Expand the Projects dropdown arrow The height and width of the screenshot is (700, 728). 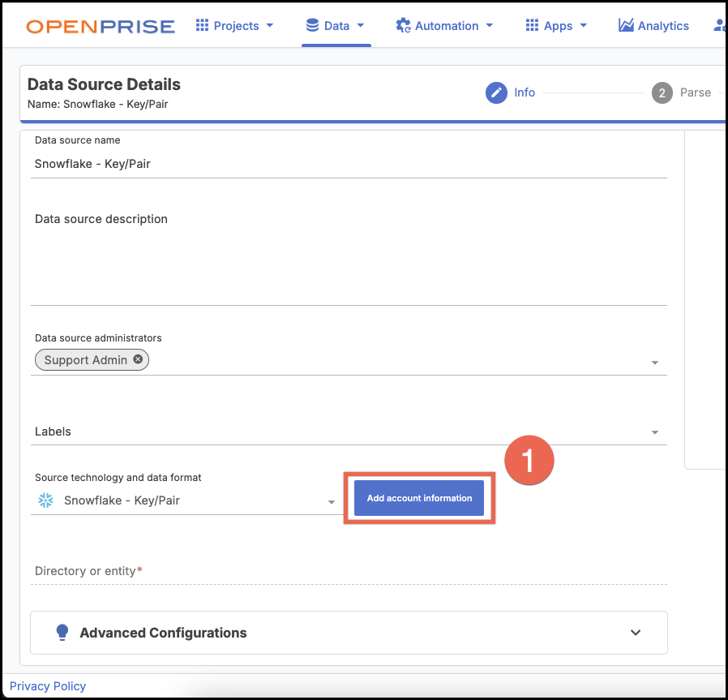click(x=270, y=25)
